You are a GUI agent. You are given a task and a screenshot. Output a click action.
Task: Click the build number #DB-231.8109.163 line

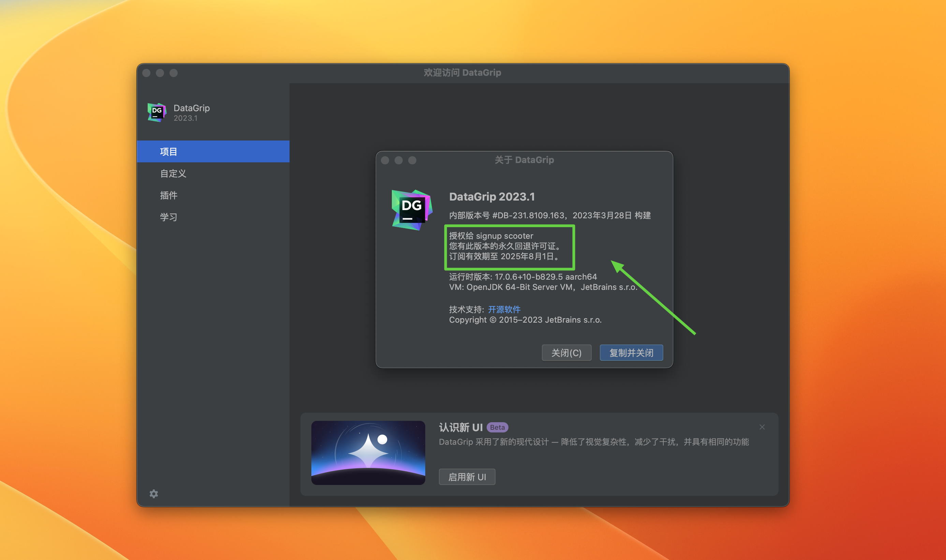(550, 215)
